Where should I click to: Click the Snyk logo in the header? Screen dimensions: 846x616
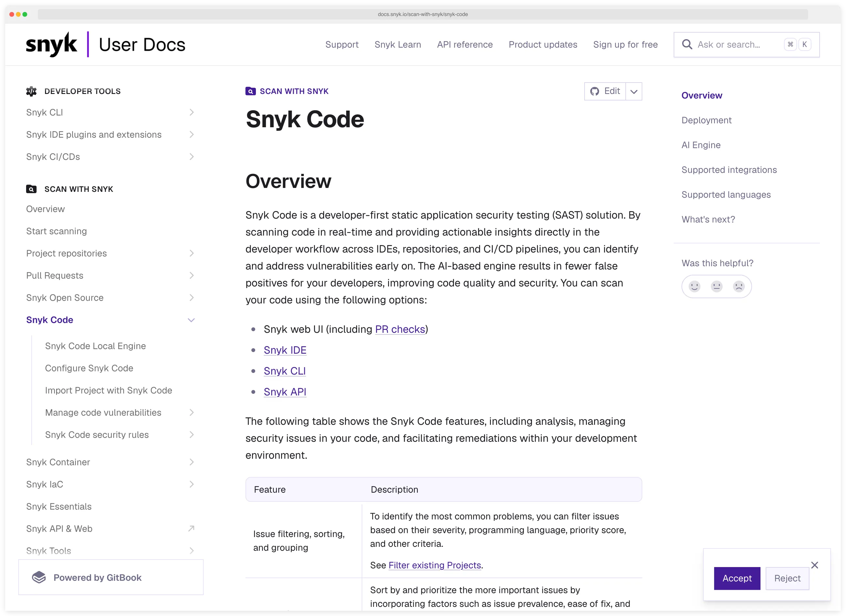51,44
